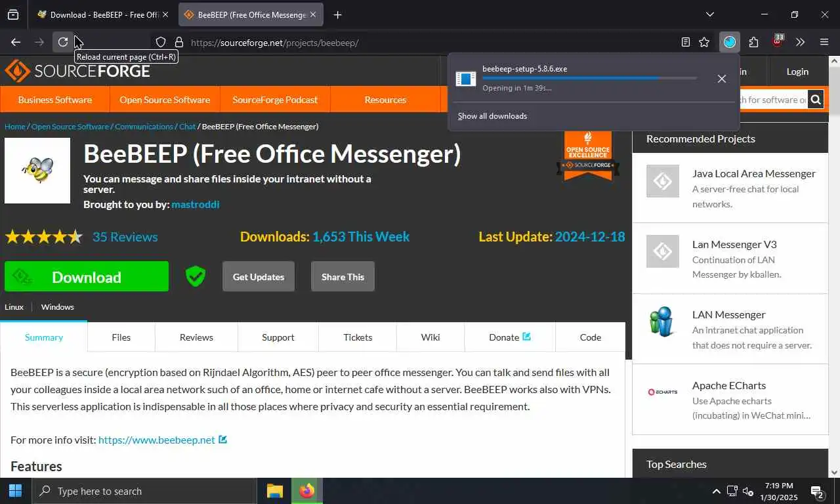The height and width of the screenshot is (504, 840).
Task: Open the extensions puzzle icon
Action: (x=753, y=42)
